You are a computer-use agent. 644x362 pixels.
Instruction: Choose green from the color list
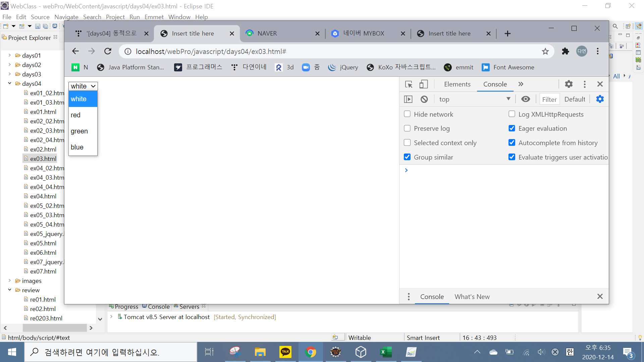pos(79,131)
